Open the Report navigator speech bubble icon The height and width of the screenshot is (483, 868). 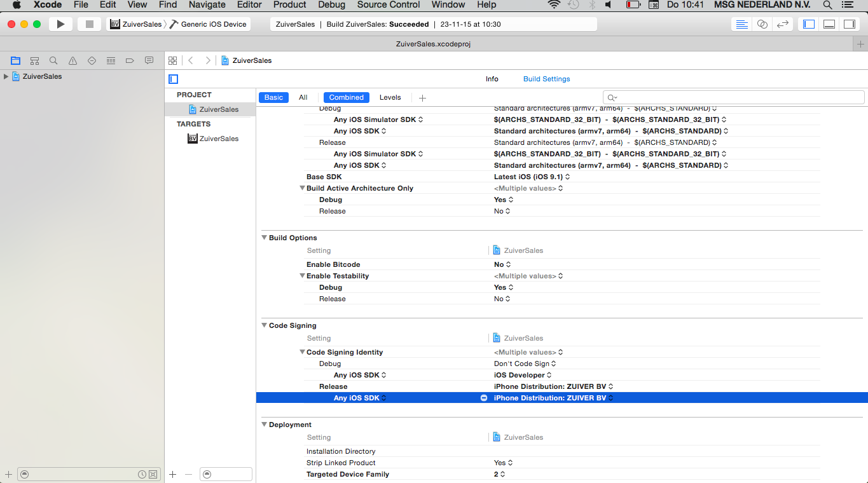(149, 60)
